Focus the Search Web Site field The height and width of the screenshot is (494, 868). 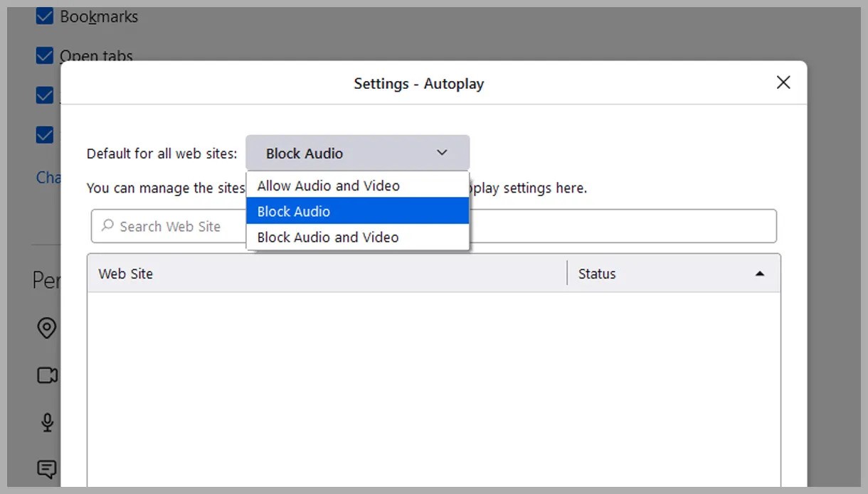pyautogui.click(x=171, y=226)
